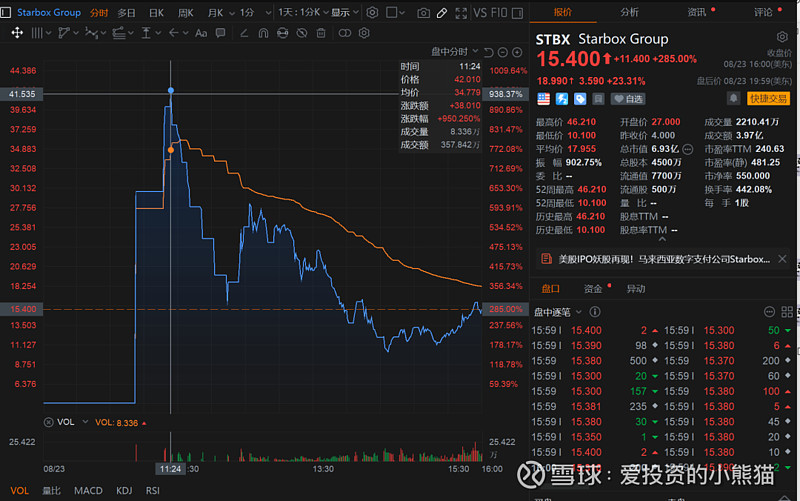800x501 pixels.
Task: Open the 资讯 tab
Action: click(696, 12)
